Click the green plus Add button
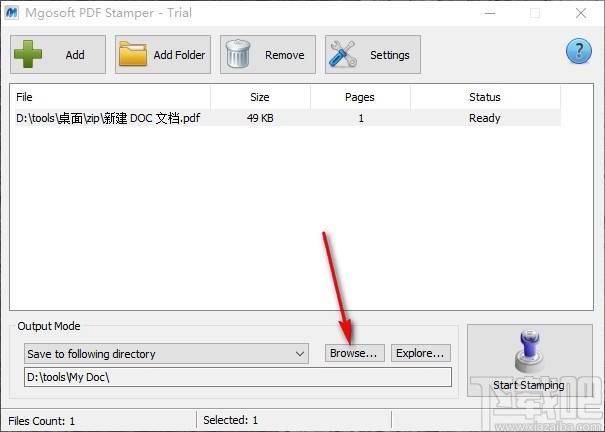605x432 pixels. tap(58, 54)
